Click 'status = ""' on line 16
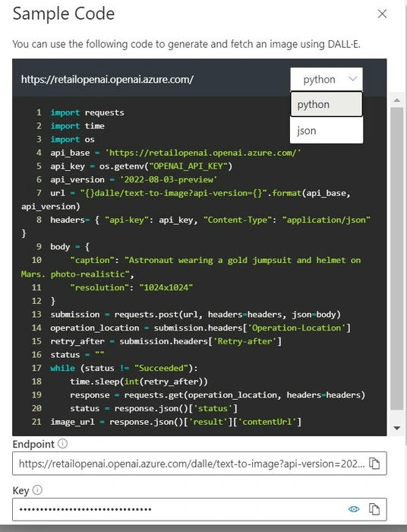The image size is (407, 532). 77,355
